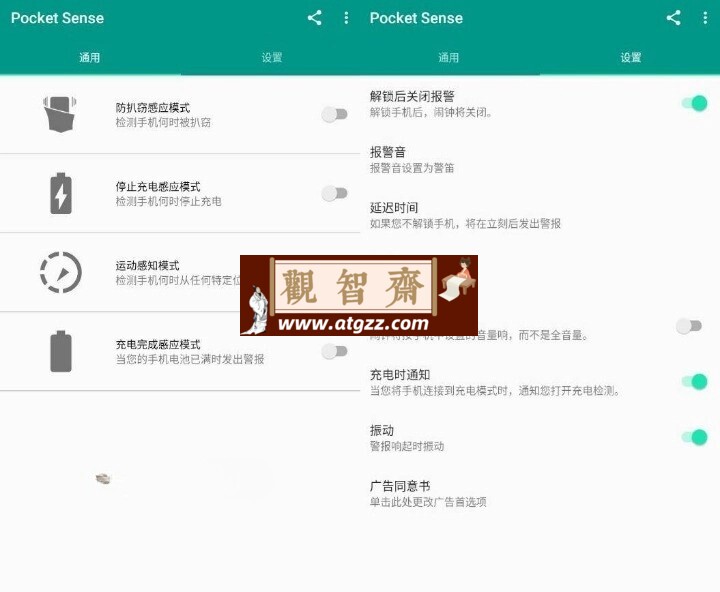Image resolution: width=720 pixels, height=592 pixels.
Task: Open 报警音 setting
Action: pyautogui.click(x=540, y=159)
